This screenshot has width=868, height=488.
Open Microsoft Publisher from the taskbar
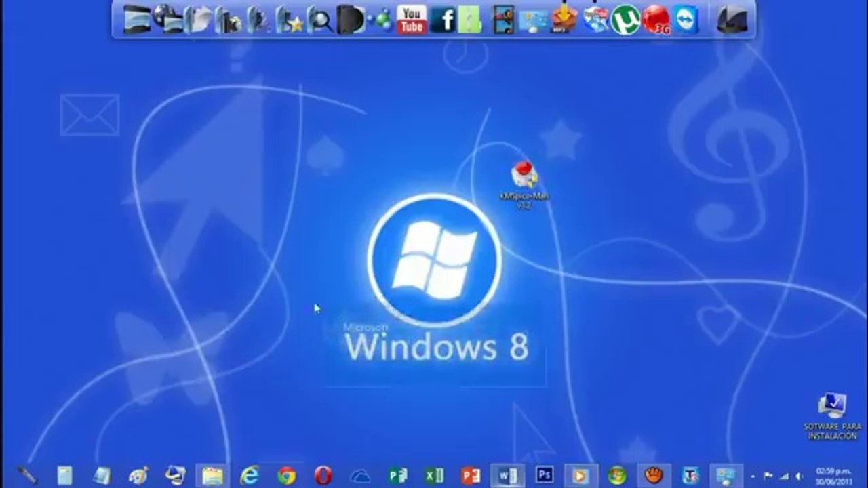pos(397,476)
